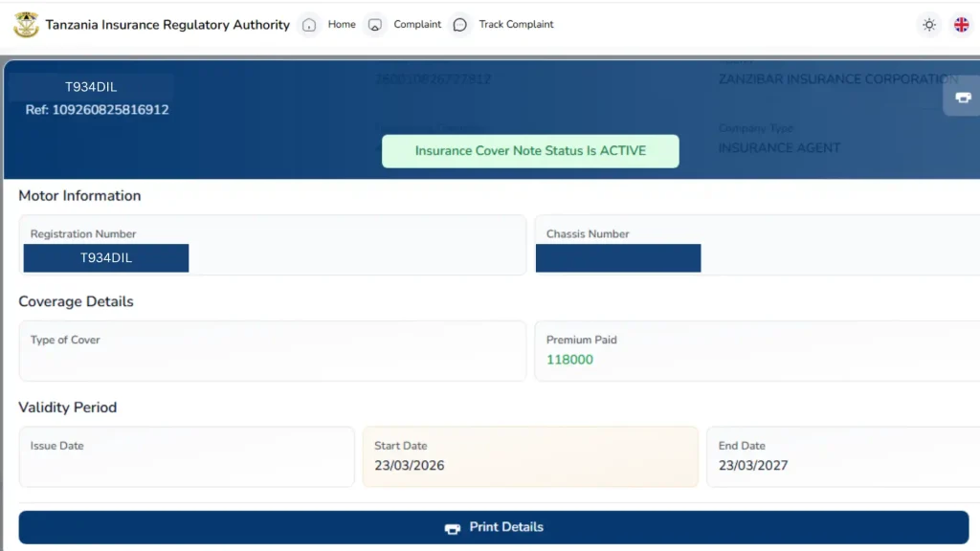Click the redacted Chassis Number box

[x=618, y=258]
